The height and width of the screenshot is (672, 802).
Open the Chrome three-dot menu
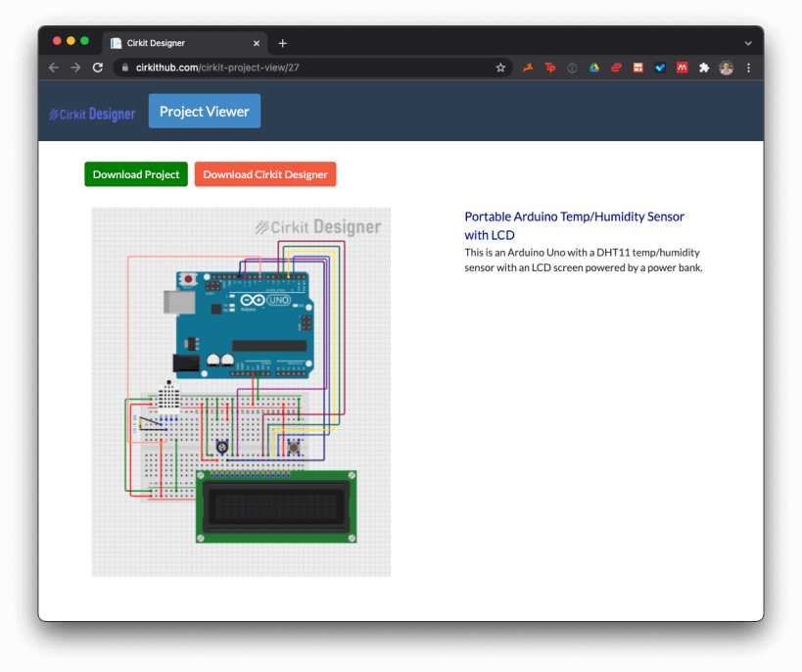748,68
